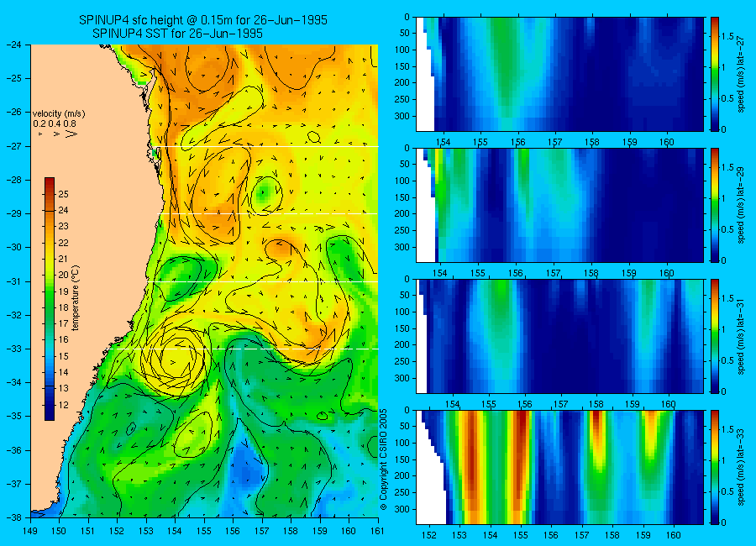
Task: Click the 160 longitude label under the lat=-27 panel
Action: click(667, 142)
